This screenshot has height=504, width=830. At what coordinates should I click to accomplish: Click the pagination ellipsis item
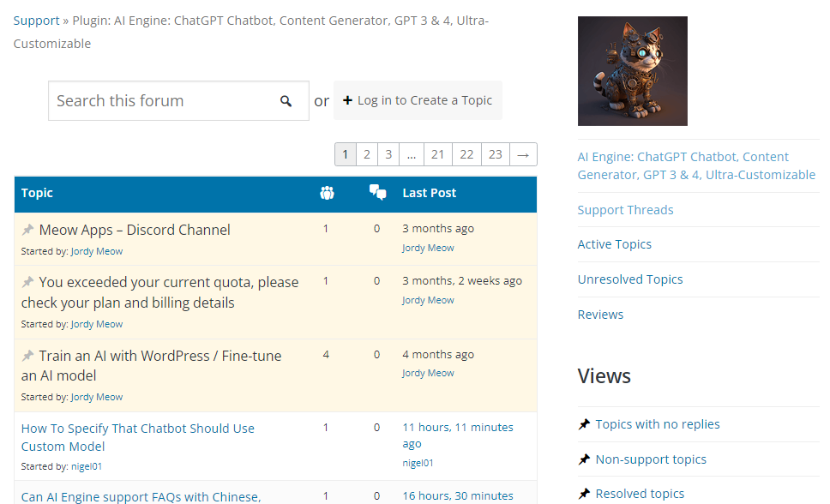(412, 154)
